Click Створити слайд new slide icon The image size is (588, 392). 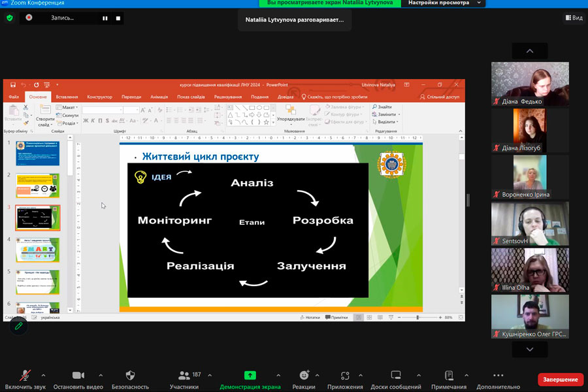(x=45, y=110)
